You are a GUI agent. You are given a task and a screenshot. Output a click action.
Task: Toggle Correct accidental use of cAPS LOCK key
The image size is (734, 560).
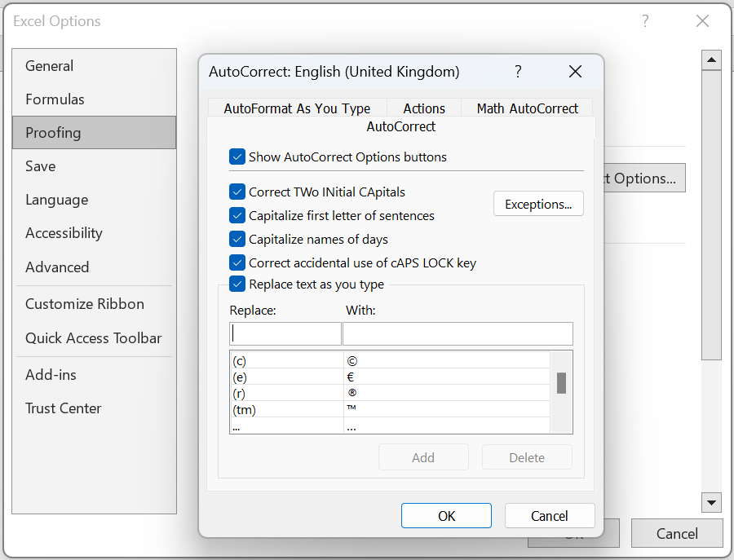(x=237, y=262)
